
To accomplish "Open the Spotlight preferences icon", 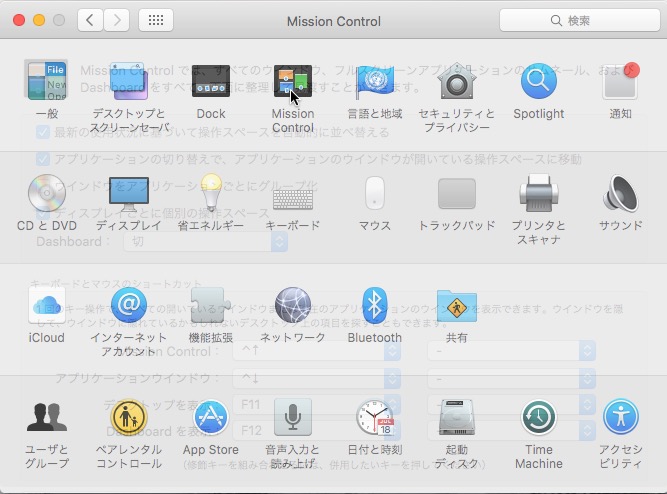I will [539, 81].
